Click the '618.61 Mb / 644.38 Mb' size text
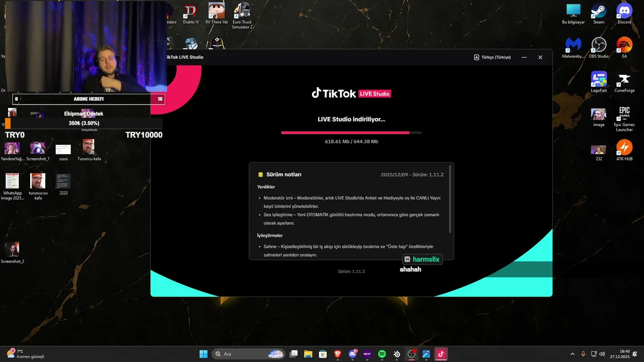The height and width of the screenshot is (362, 644). (351, 142)
